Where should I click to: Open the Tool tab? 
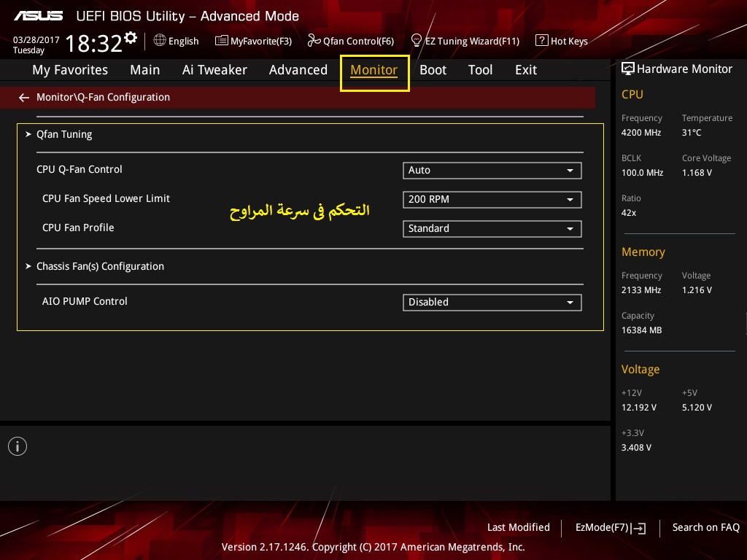click(x=480, y=70)
